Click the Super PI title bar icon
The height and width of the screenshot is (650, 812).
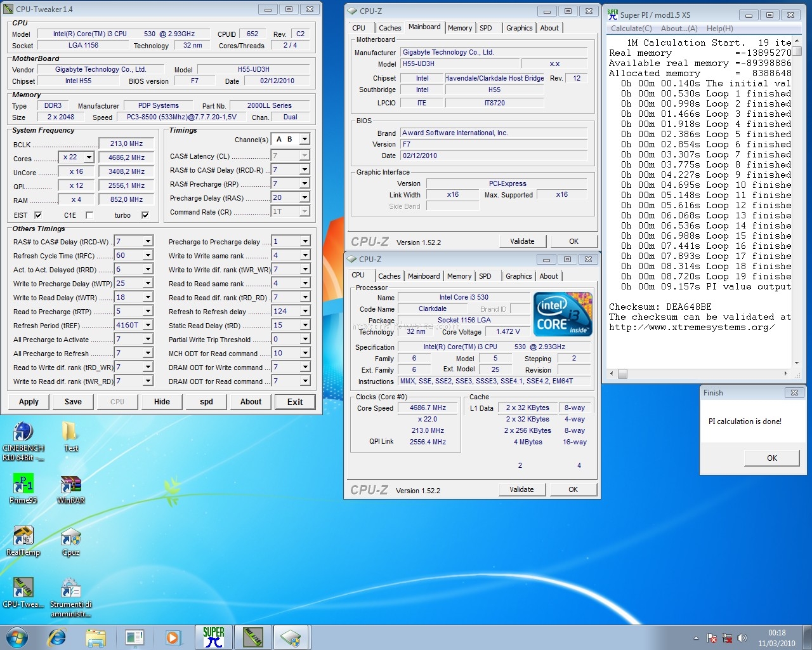coord(613,14)
